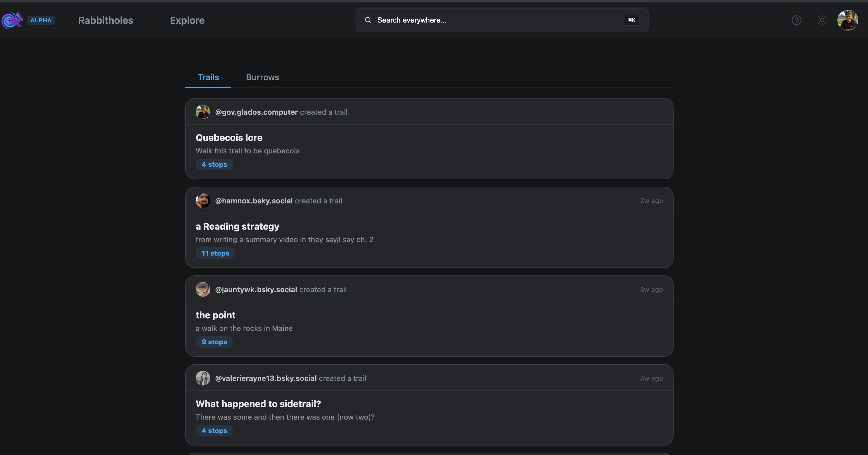Click the search magnifier icon
Screen dimensions: 868x455
[x=368, y=20]
